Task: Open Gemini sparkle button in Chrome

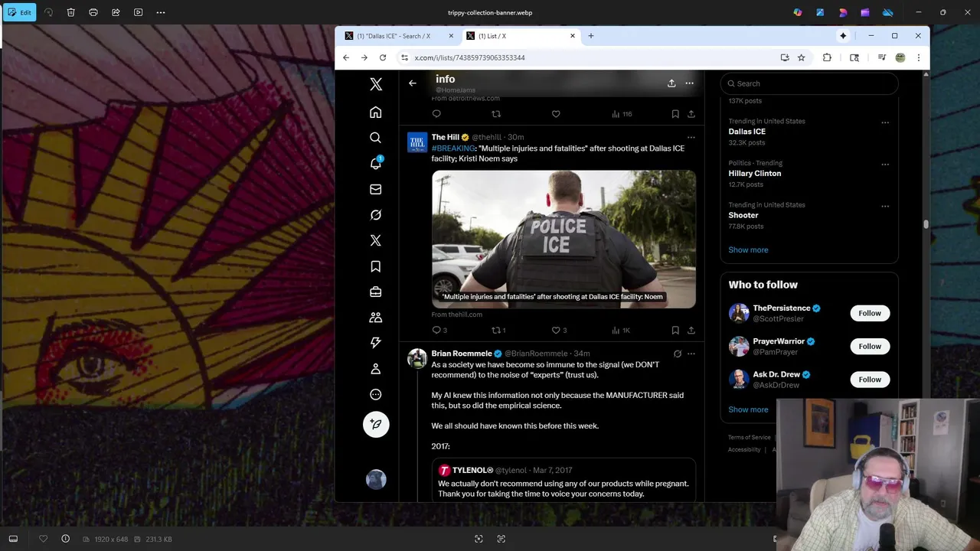Action: [843, 36]
